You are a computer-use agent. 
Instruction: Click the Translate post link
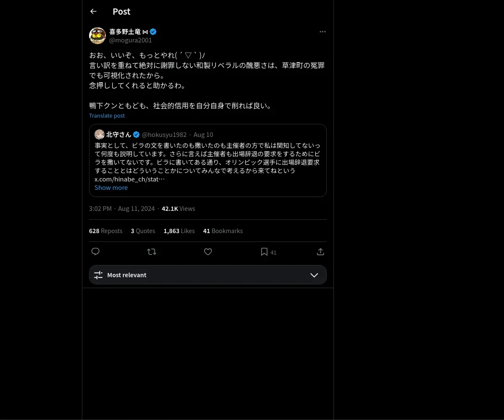107,115
